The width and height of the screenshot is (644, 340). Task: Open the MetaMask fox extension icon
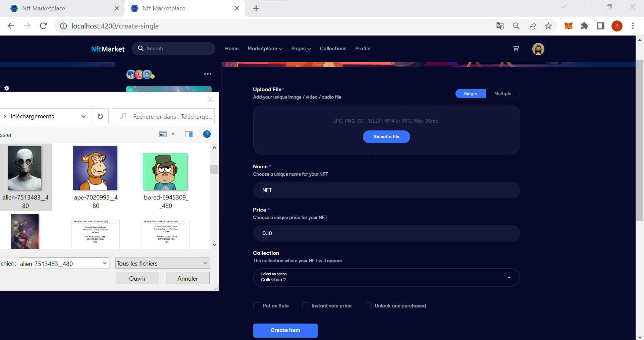tap(569, 26)
